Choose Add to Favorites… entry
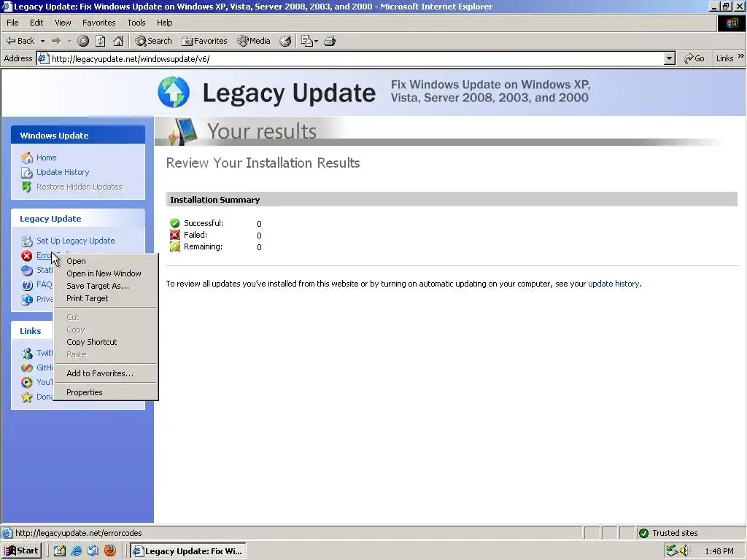The width and height of the screenshot is (747, 560). point(106,373)
